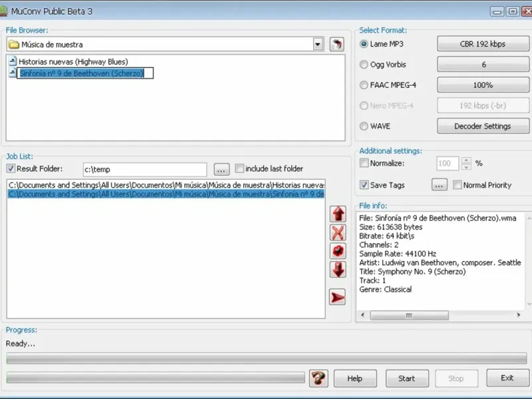This screenshot has width=532, height=399.
Task: Click the red question mark icon
Action: point(319,378)
